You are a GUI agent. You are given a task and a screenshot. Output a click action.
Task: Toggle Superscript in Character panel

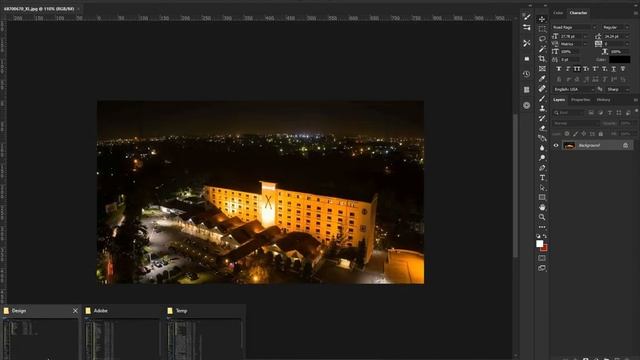click(x=595, y=69)
